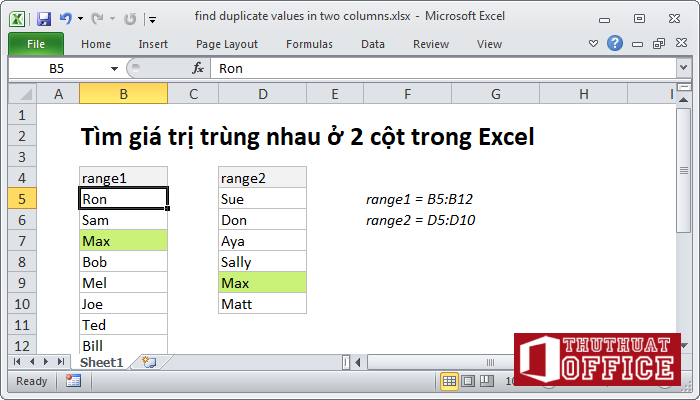700x400 pixels.
Task: Click the Insert Function fx icon
Action: (198, 68)
